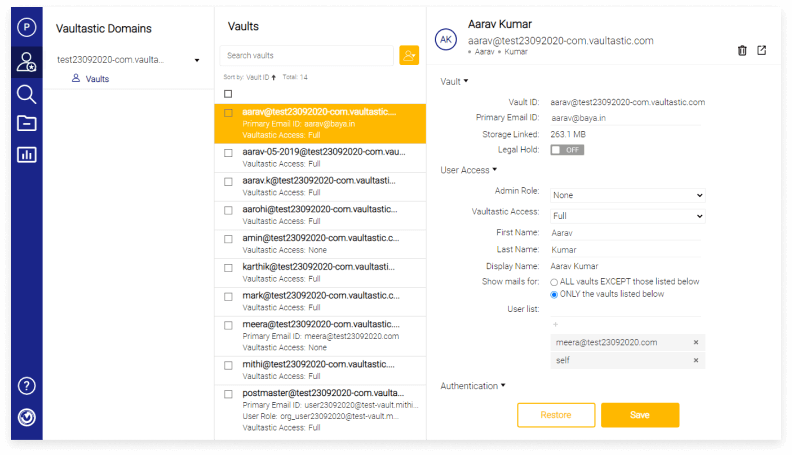Tick the checkbox for karthik vault
The image size is (792, 455).
click(x=228, y=268)
